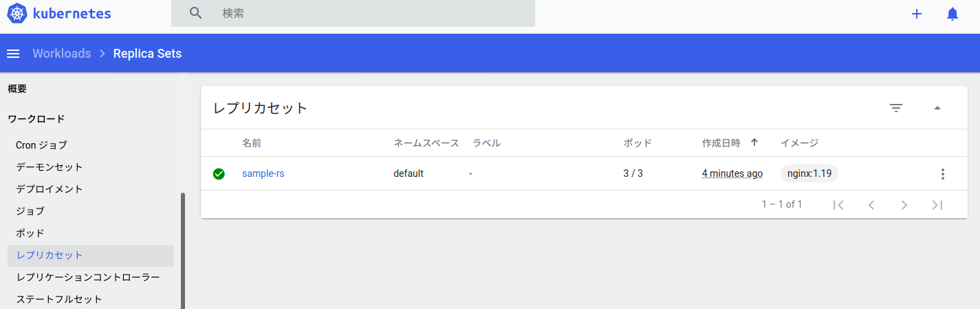Open actions menu for sample-rs
The image size is (980, 309).
pos(942,174)
